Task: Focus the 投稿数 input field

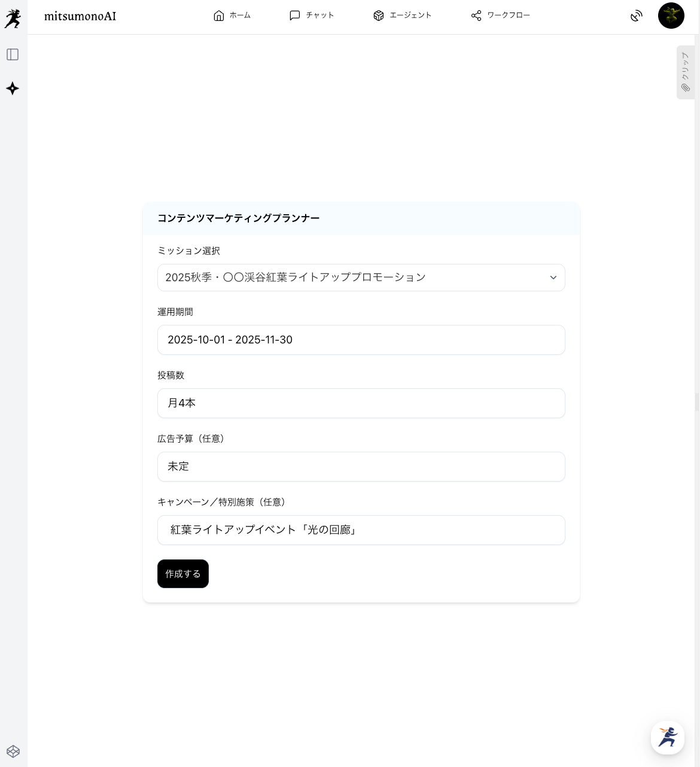Action: click(x=361, y=403)
